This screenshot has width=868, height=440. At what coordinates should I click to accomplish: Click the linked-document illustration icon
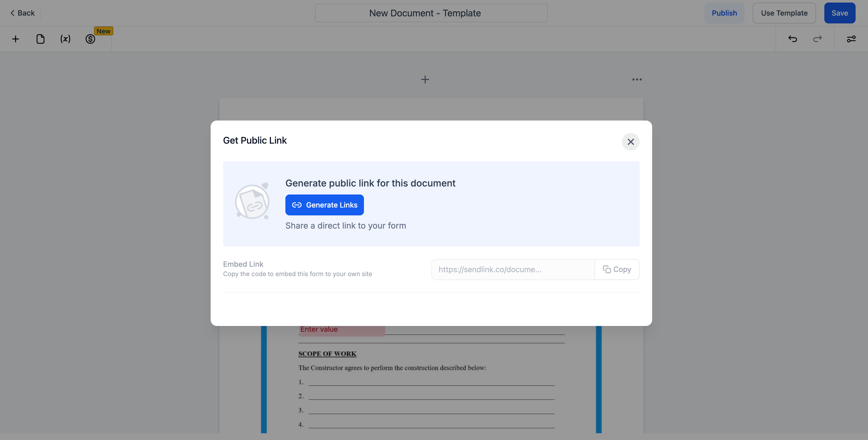[252, 202]
